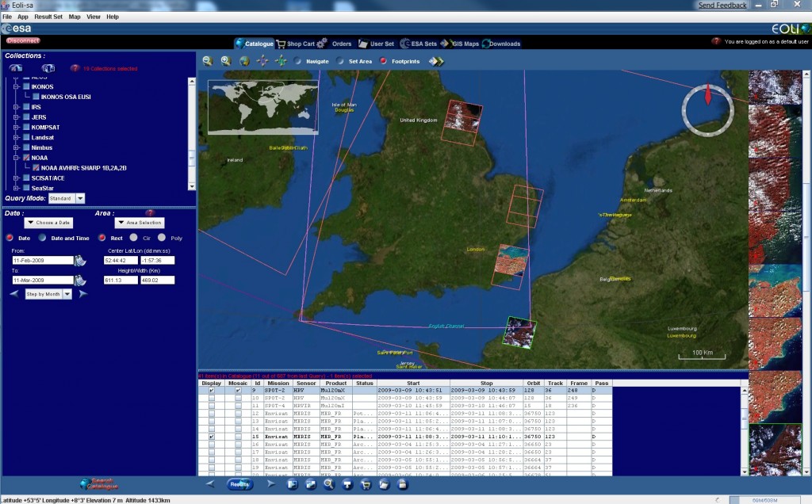Viewport: 812px width, 504px height.
Task: Open the Query Mode dropdown
Action: (81, 198)
